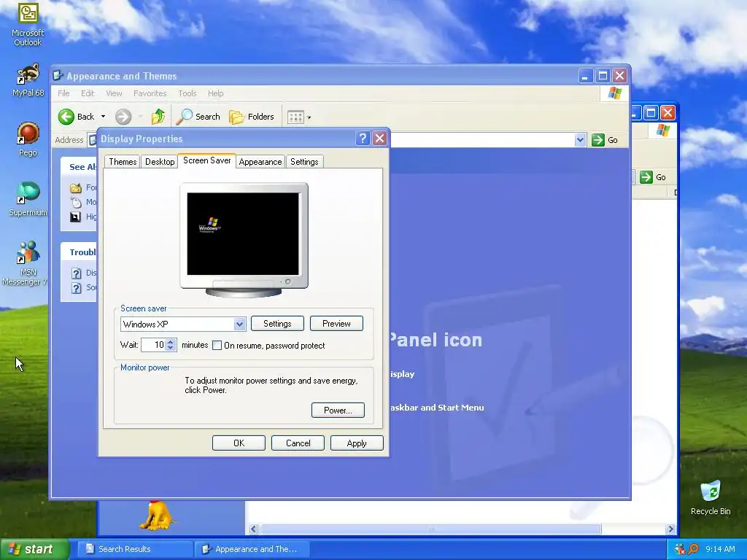Screen dimensions: 747x560
Task: Click the horizontal scrollbar left arrow
Action: coord(253,529)
